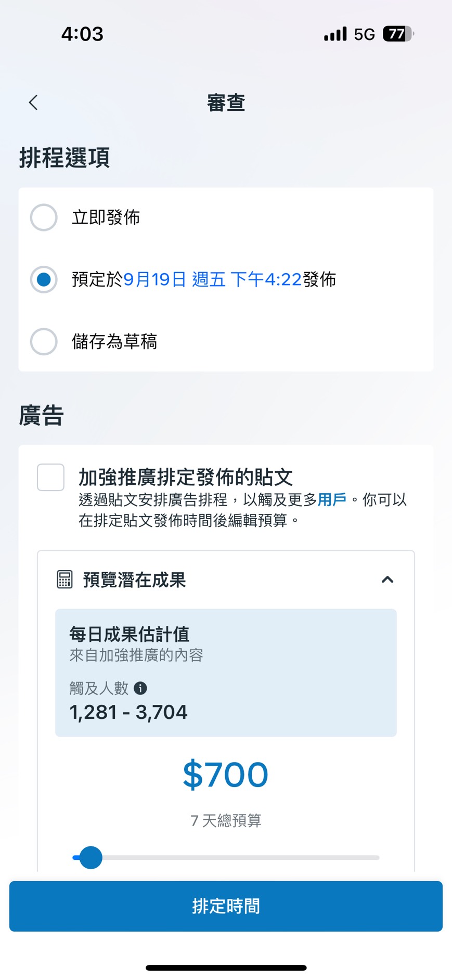Viewport: 452px width, 980px height.
Task: Choose the 儲存為草稿 radio option
Action: pos(44,342)
